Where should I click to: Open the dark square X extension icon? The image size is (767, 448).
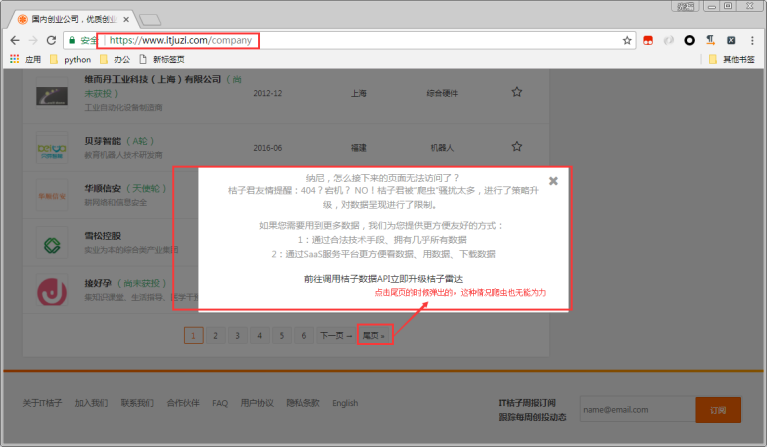coord(731,41)
